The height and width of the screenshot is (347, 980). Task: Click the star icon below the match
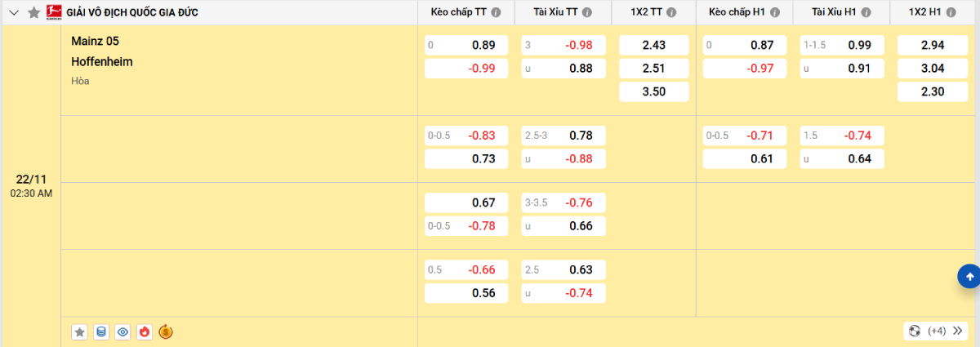pos(79,331)
